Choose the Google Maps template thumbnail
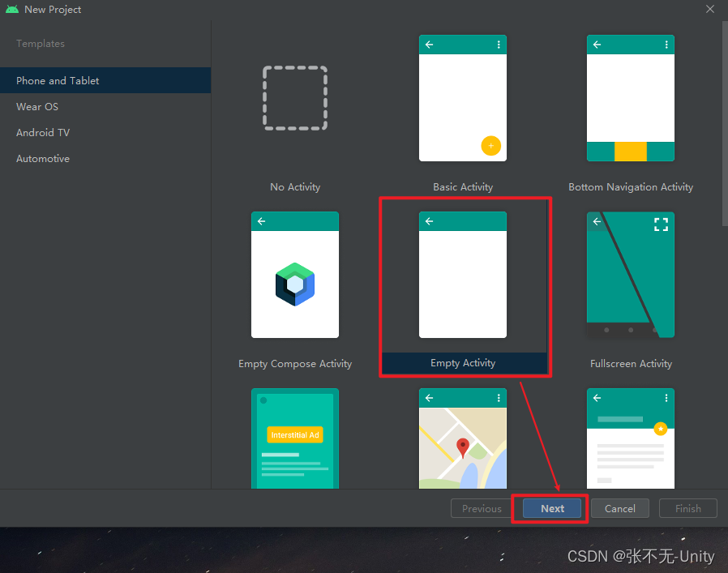This screenshot has height=573, width=728. click(x=463, y=438)
